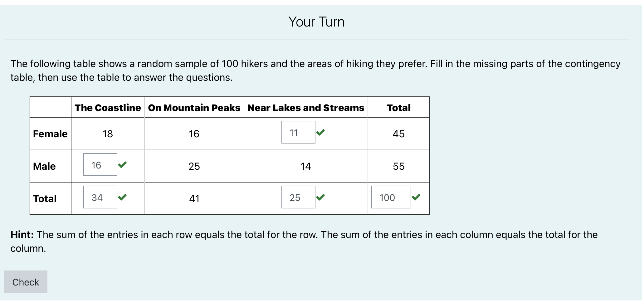
Task: Select the cell containing 41
Action: tap(194, 198)
